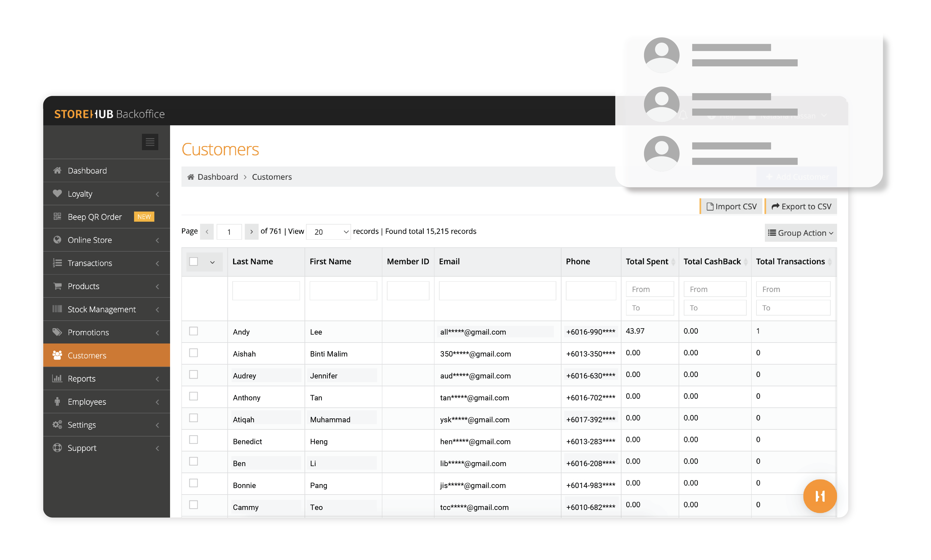Select Customers in the sidebar
Image resolution: width=931 pixels, height=560 pixels.
(x=107, y=355)
